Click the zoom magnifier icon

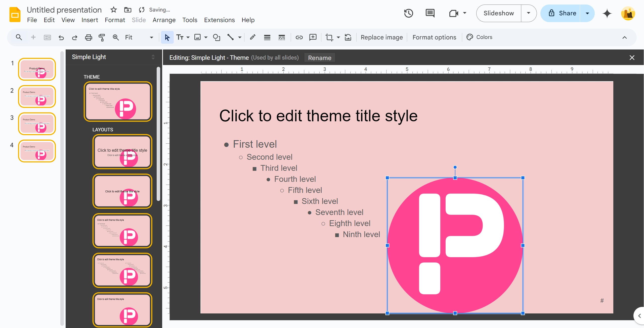click(116, 37)
